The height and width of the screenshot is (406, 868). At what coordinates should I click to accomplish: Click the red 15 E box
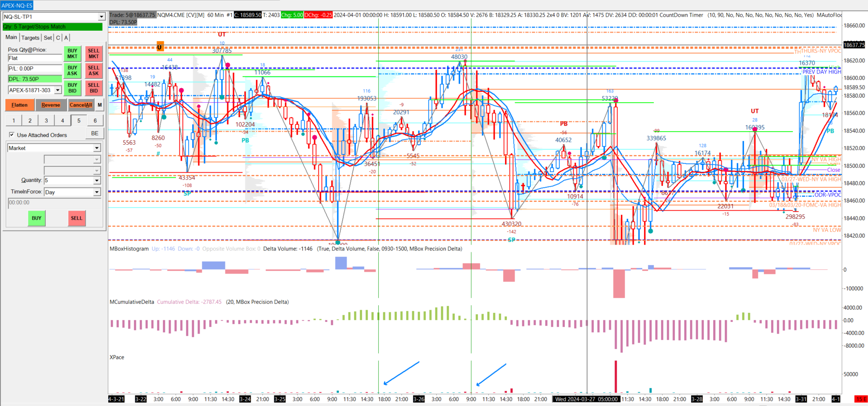[861, 399]
